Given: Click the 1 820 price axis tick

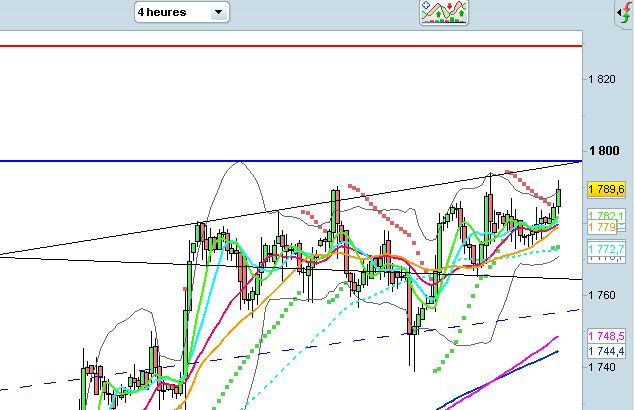Looking at the screenshot, I should (x=601, y=79).
